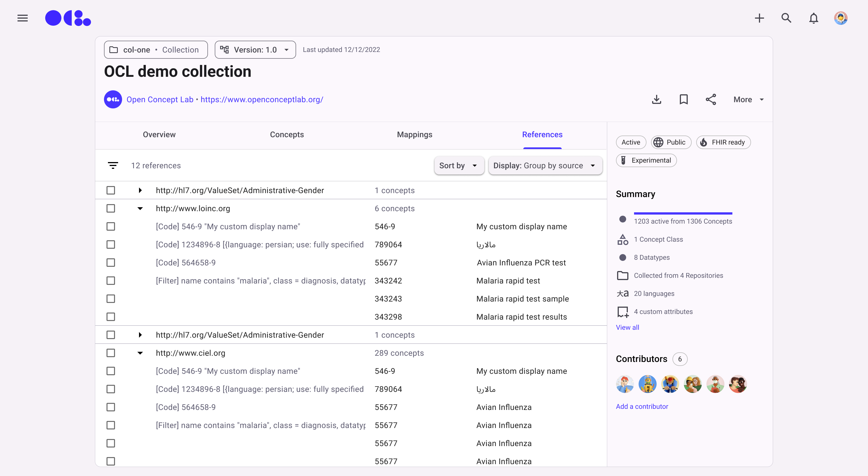The image size is (868, 476).
Task: Tick the http://www.ciel.org group checkbox
Action: point(110,353)
